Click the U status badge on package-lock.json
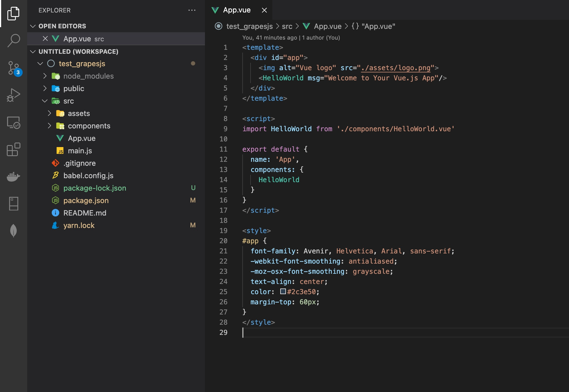The width and height of the screenshot is (569, 392). coord(193,188)
